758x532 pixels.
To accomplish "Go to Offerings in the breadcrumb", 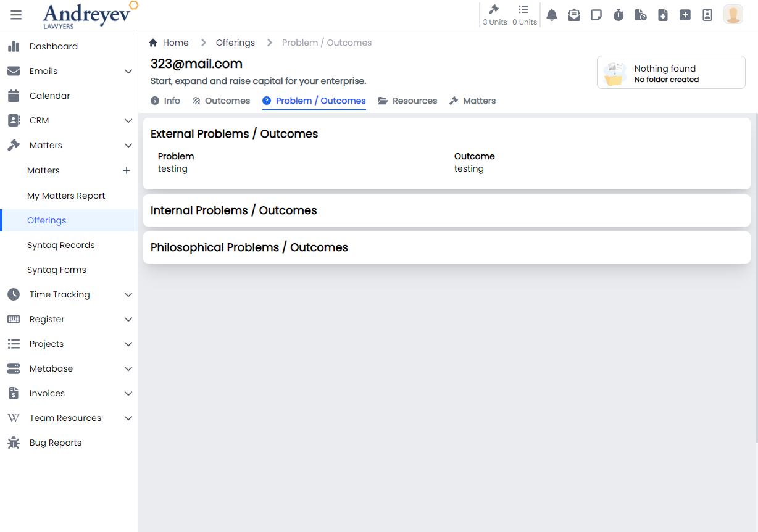I will 235,43.
